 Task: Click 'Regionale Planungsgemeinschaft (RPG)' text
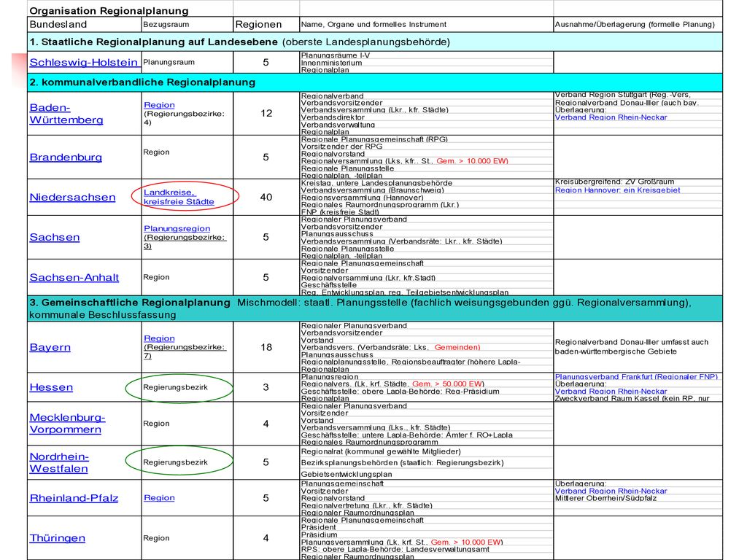(374, 139)
